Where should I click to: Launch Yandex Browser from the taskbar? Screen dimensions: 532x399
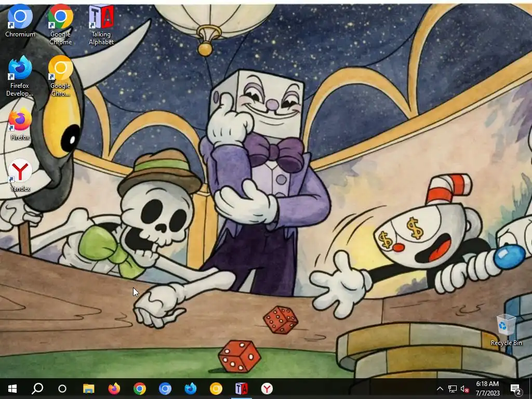[x=267, y=389]
